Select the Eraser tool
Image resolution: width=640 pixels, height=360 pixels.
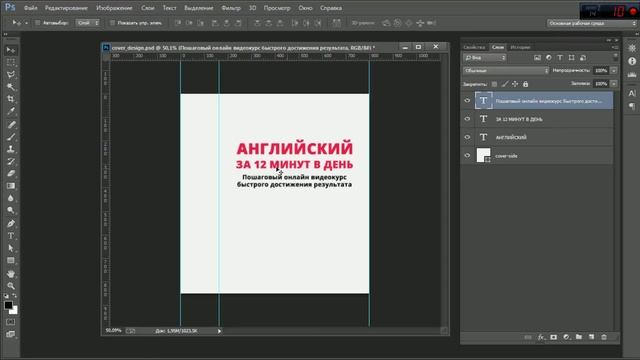click(11, 174)
